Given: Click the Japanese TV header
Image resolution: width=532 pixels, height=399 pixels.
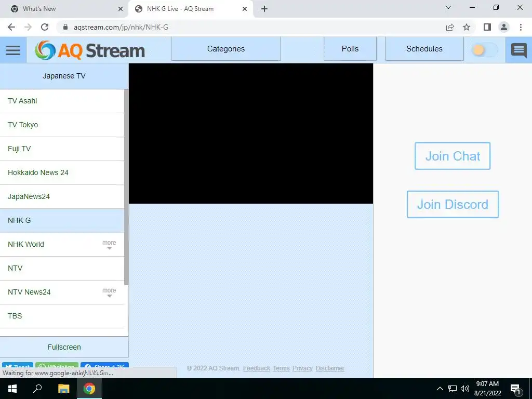Looking at the screenshot, I should (64, 76).
